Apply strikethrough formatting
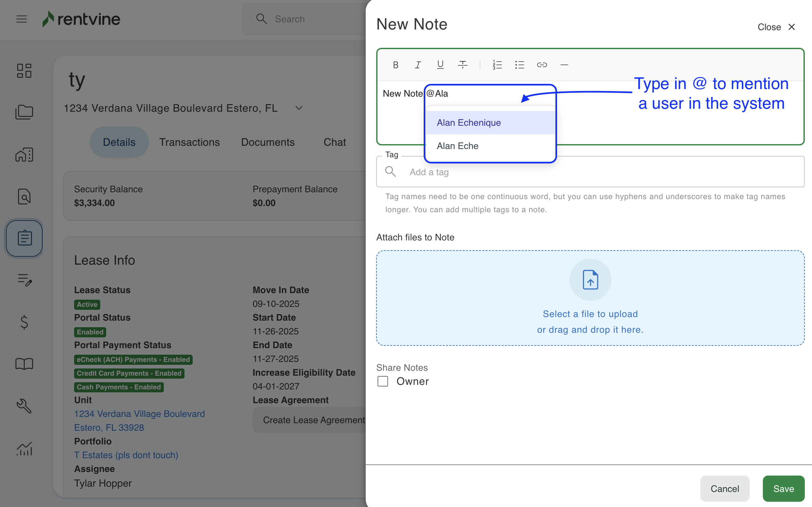This screenshot has height=507, width=812. (x=462, y=65)
